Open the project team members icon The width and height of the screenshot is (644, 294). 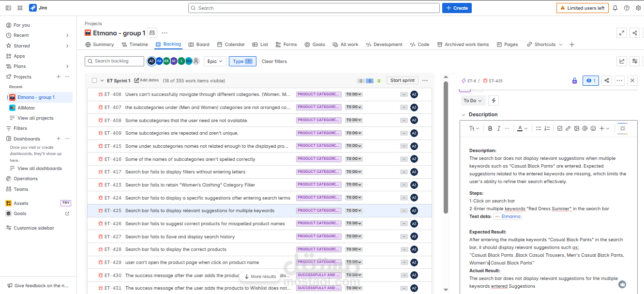click(152, 32)
